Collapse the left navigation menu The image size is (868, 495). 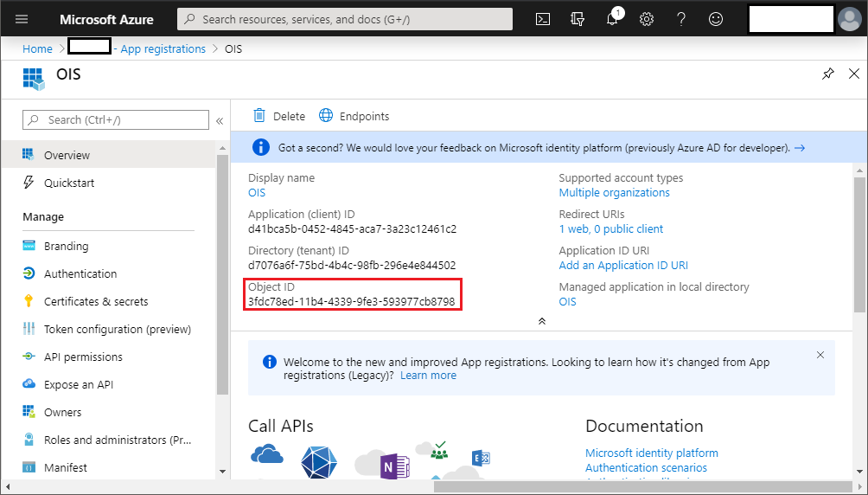click(x=220, y=121)
